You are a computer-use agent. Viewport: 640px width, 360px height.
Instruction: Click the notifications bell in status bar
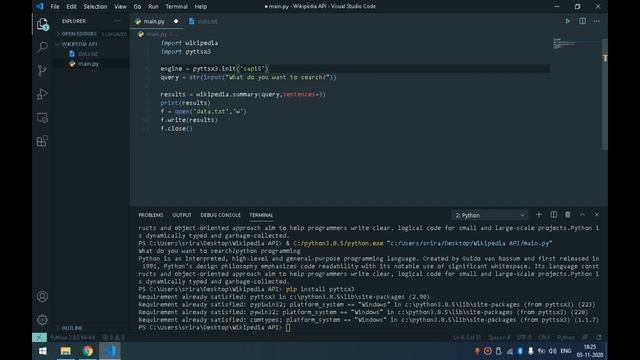599,338
